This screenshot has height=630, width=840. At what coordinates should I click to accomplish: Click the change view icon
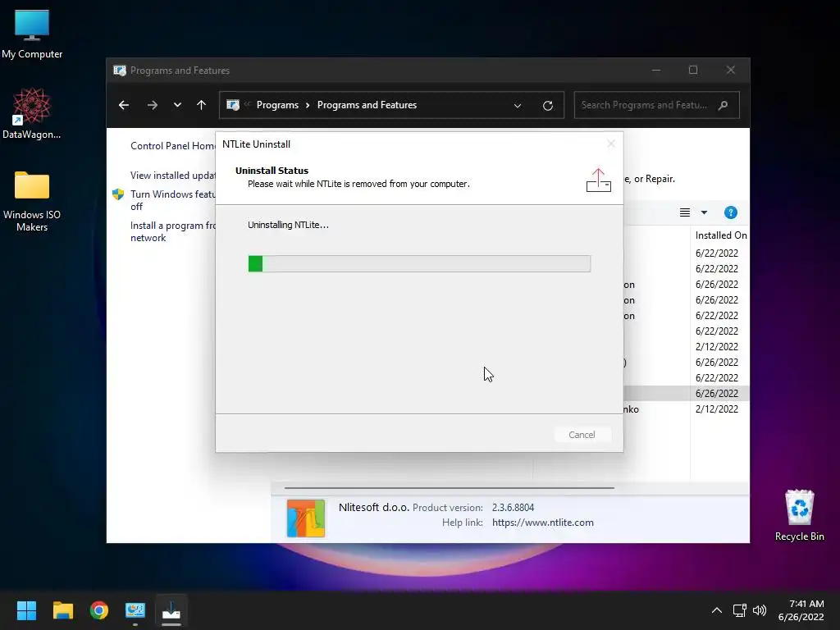685,212
